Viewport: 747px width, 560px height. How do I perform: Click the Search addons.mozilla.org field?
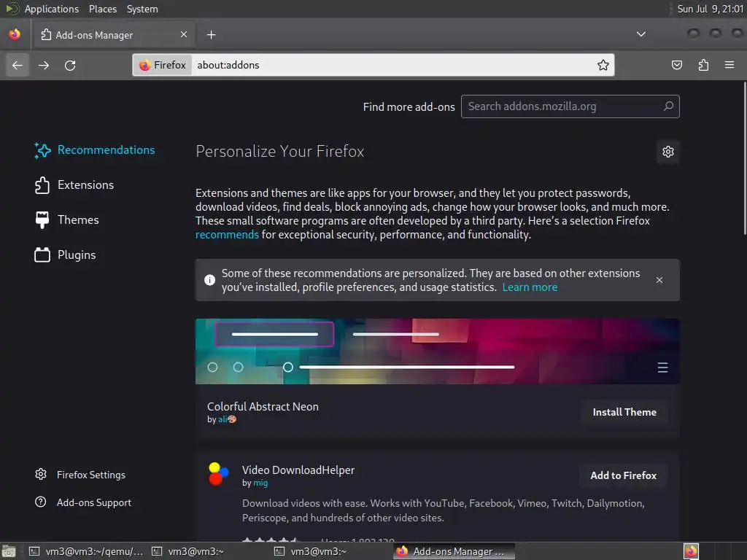[x=570, y=106]
